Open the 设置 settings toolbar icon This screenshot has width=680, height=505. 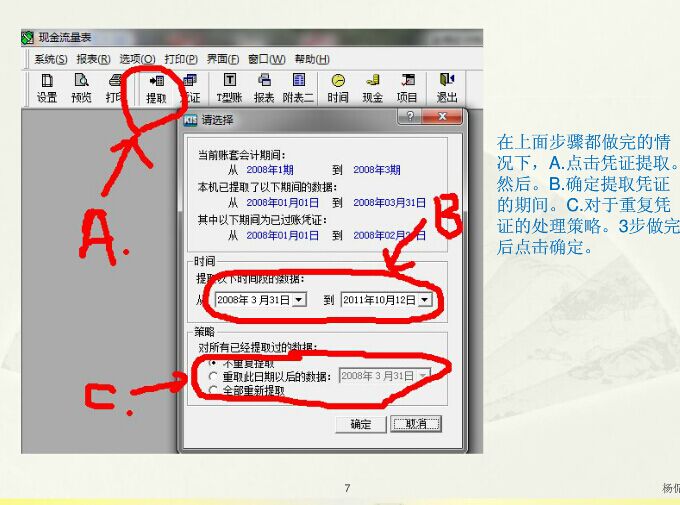pyautogui.click(x=47, y=88)
